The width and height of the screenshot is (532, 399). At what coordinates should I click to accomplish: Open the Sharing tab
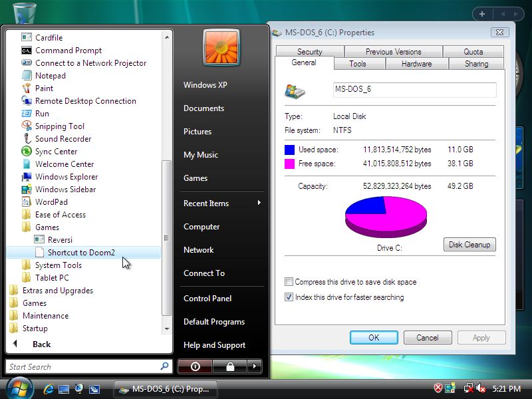pyautogui.click(x=476, y=64)
